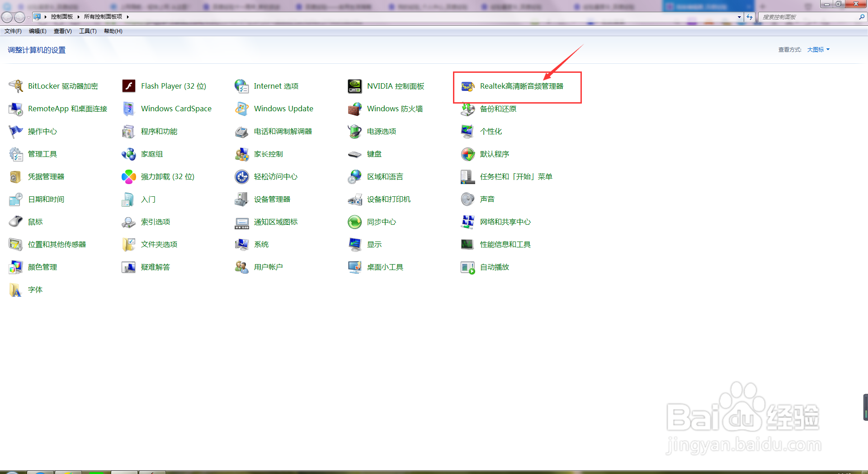Open the 操作中心 flag icon
The height and width of the screenshot is (474, 868).
16,131
